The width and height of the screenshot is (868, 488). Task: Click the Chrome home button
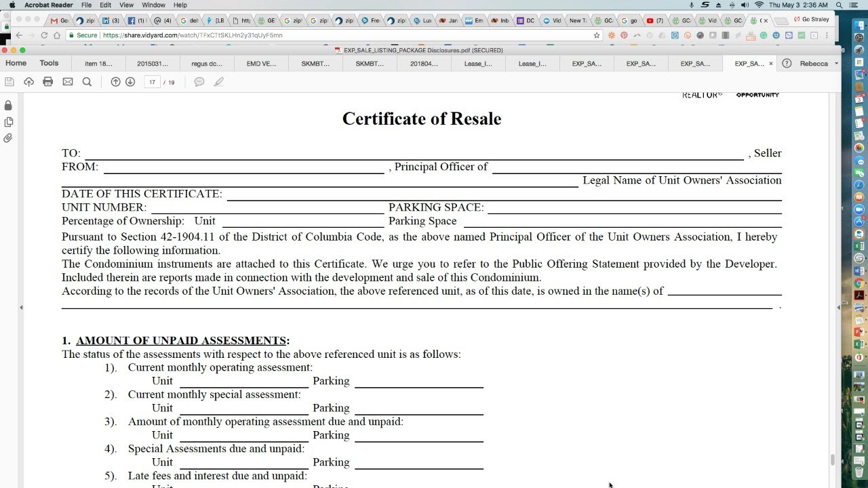pos(57,35)
